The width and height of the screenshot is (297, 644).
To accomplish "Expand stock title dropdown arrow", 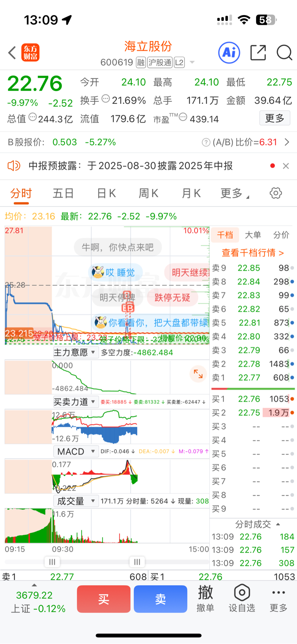I will [192, 62].
